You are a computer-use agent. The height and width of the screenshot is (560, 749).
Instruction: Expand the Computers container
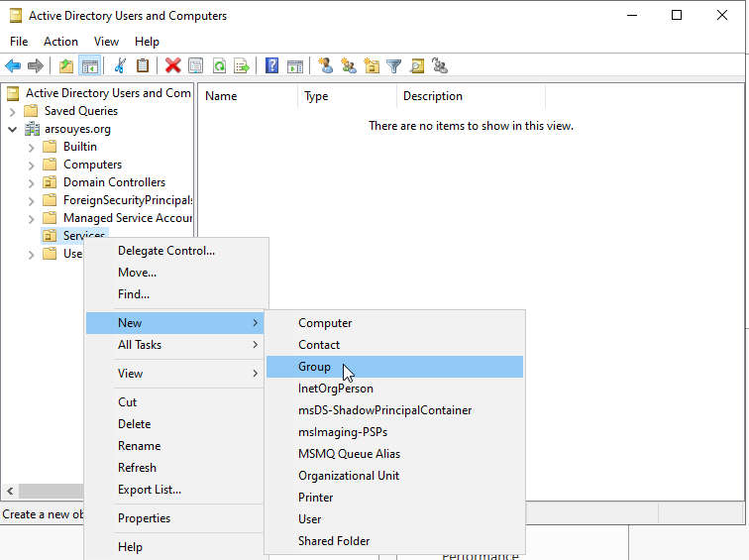(x=31, y=166)
